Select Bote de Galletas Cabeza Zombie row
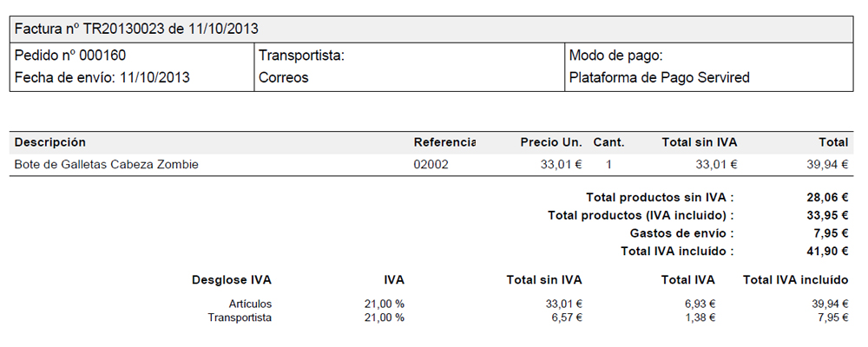The width and height of the screenshot is (868, 347). [x=431, y=164]
